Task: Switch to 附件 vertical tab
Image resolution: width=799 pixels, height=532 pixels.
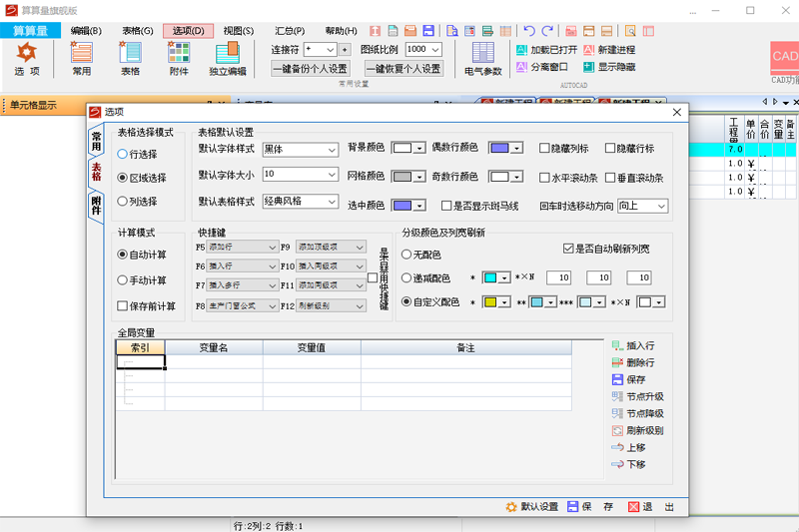Action: (96, 206)
